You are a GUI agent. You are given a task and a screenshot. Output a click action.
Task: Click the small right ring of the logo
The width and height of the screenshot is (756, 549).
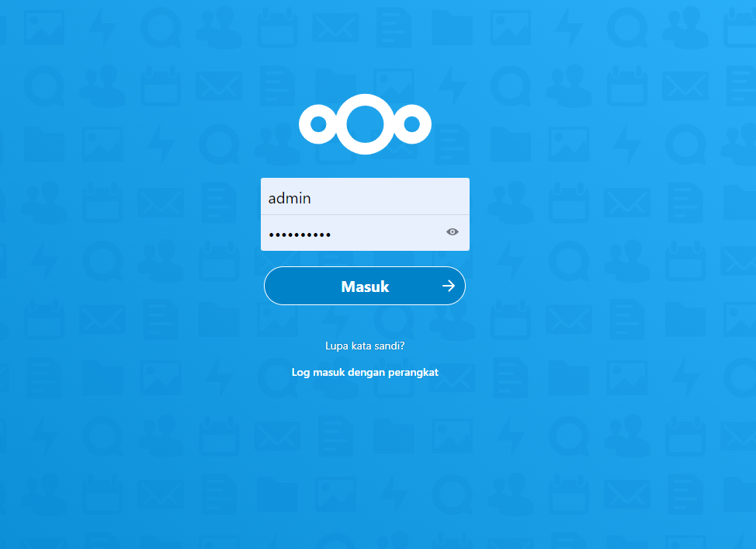pos(411,124)
